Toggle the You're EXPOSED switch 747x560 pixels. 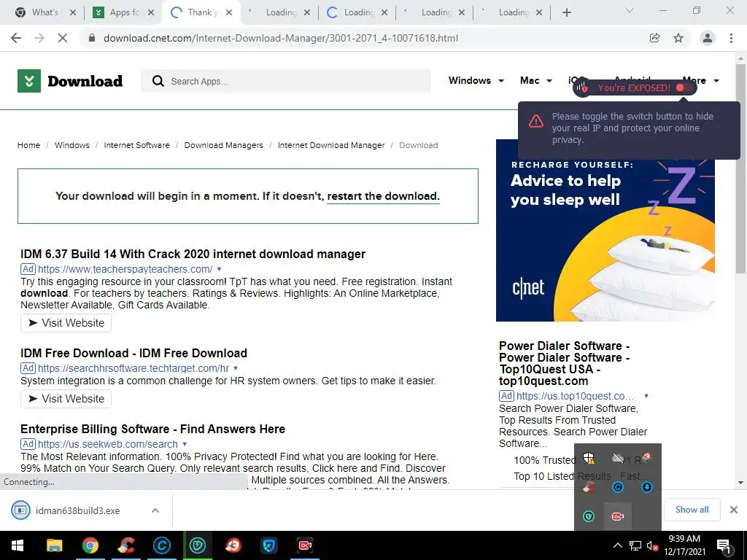683,87
